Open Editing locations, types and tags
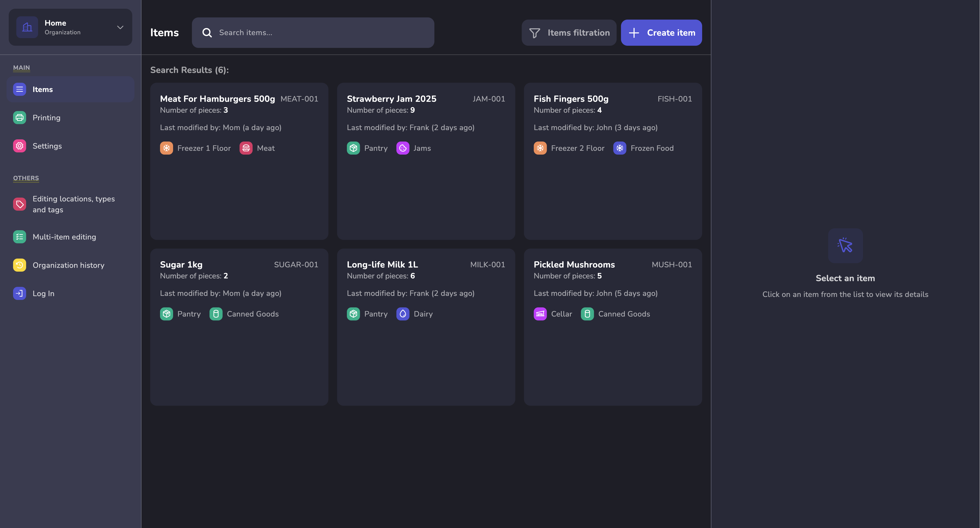 (x=73, y=204)
